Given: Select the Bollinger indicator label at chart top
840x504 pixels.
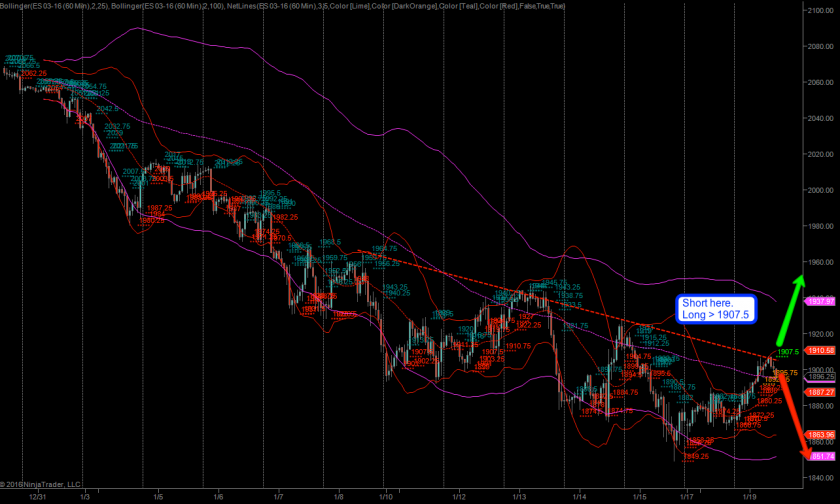Looking at the screenshot, I should [x=282, y=6].
